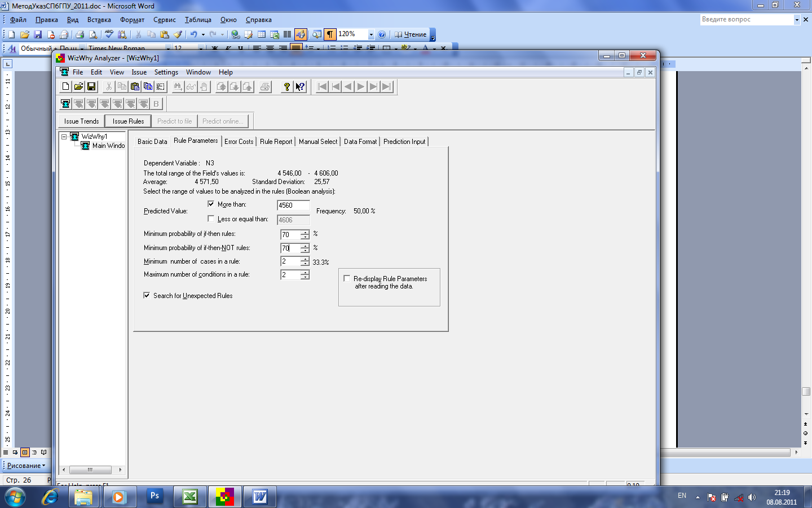Open the WizWhy File menu

coord(78,72)
